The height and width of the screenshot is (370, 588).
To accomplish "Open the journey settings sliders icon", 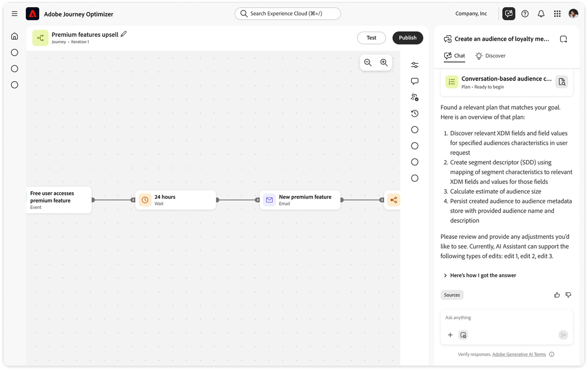I will (x=415, y=65).
